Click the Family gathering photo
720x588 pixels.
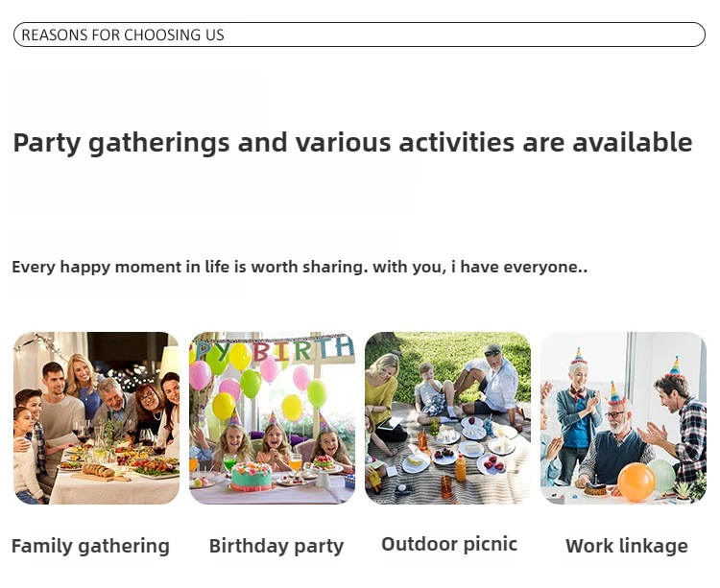(96, 418)
